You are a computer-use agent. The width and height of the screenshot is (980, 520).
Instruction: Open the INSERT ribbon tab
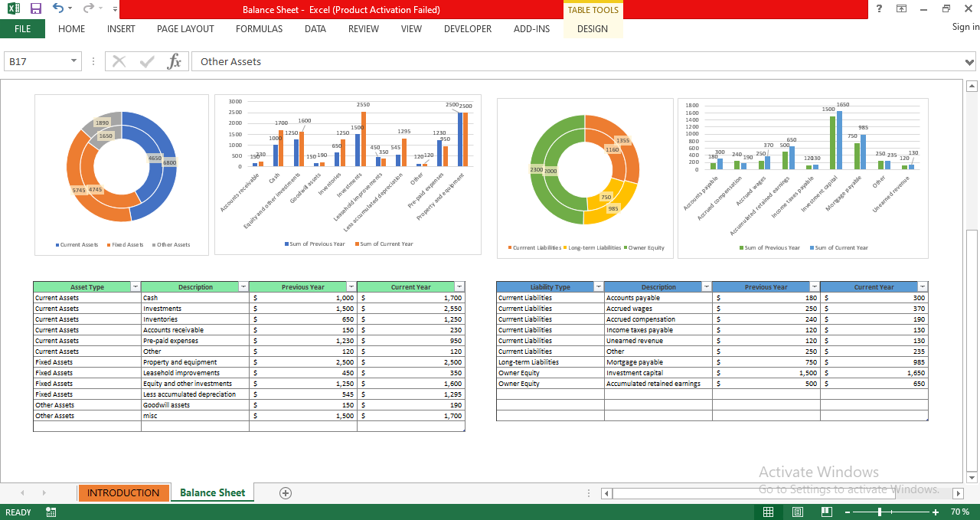pyautogui.click(x=121, y=29)
